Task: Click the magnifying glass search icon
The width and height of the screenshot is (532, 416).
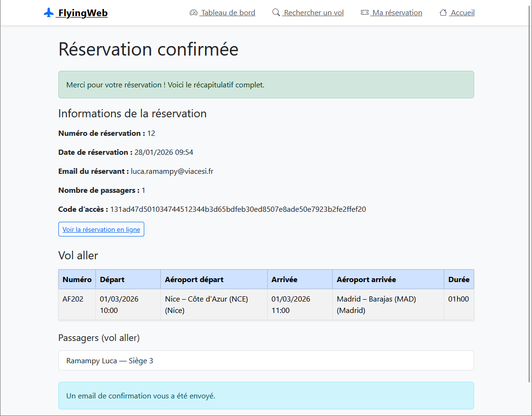Action: tap(276, 13)
